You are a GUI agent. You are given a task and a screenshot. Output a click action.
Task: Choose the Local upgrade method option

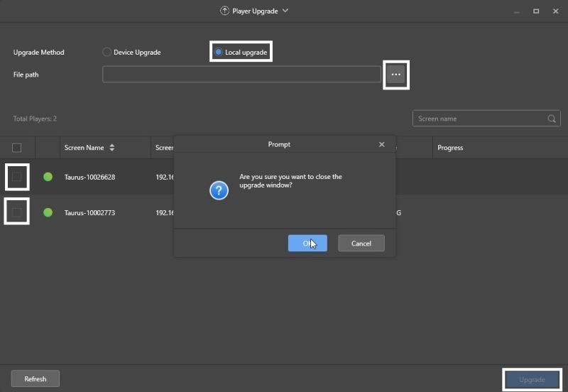pos(219,52)
